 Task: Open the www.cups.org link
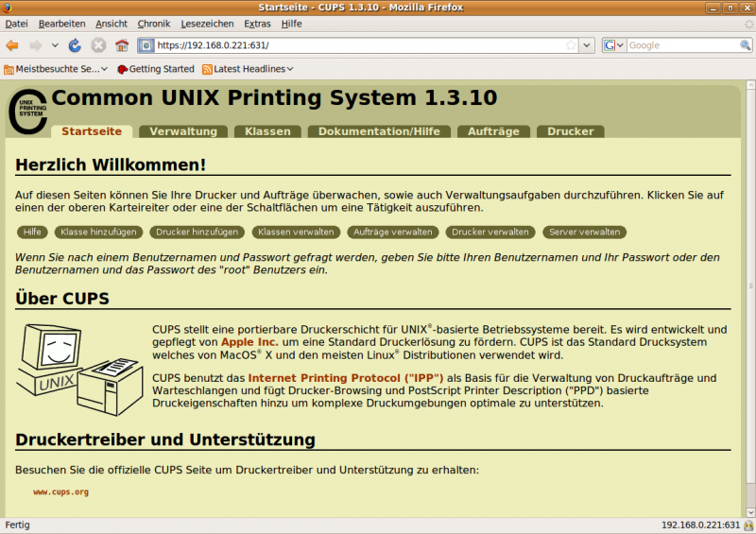point(60,492)
